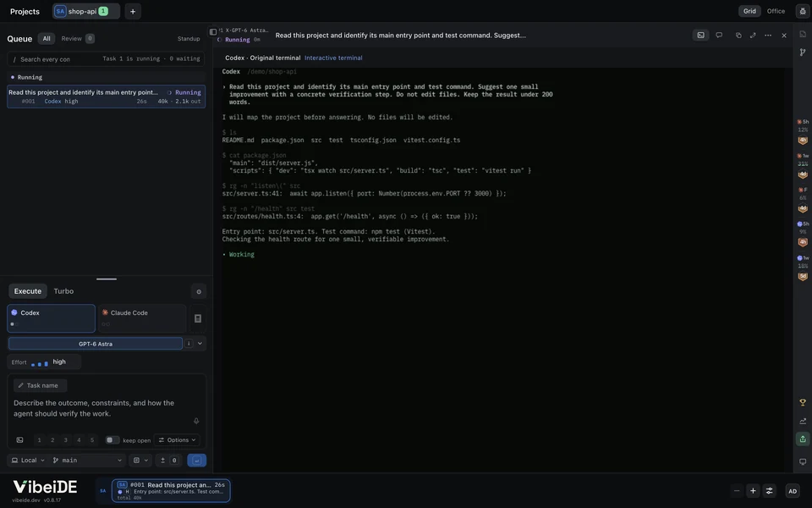
Task: Click the Standup button
Action: 189,39
